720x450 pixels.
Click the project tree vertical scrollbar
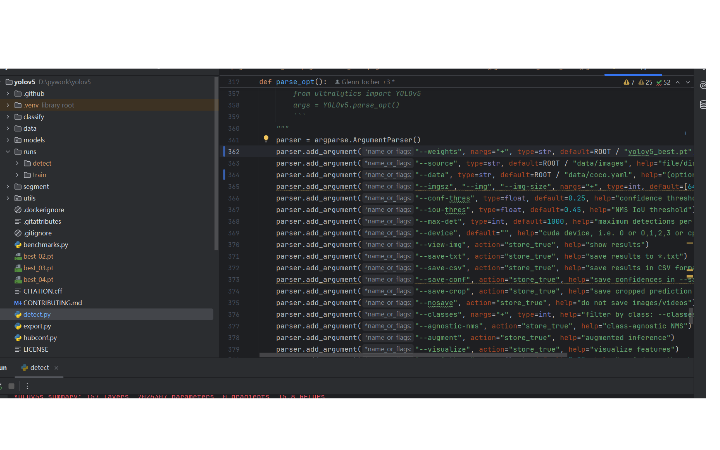[x=216, y=164]
